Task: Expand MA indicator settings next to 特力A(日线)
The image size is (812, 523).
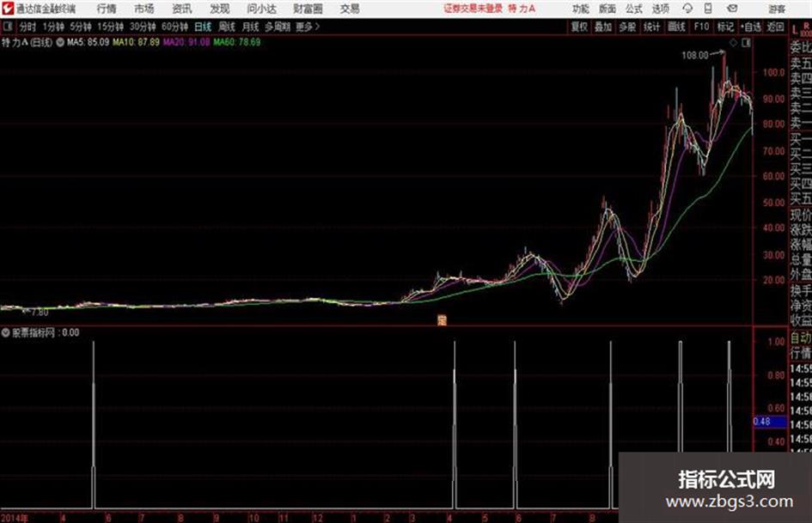Action: tap(60, 42)
